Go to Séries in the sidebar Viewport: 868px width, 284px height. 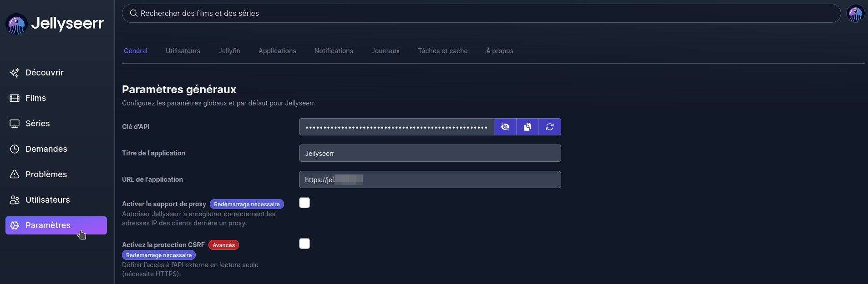pyautogui.click(x=56, y=124)
